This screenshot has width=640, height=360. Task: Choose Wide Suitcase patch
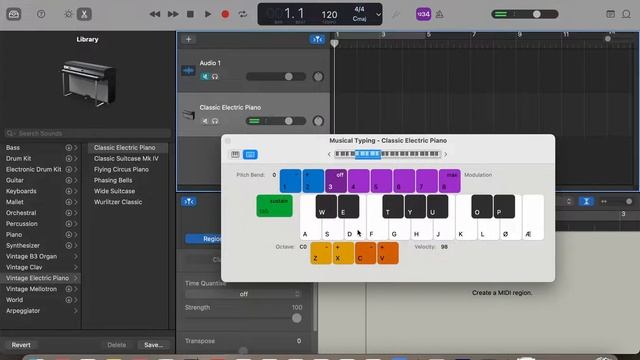(x=114, y=191)
